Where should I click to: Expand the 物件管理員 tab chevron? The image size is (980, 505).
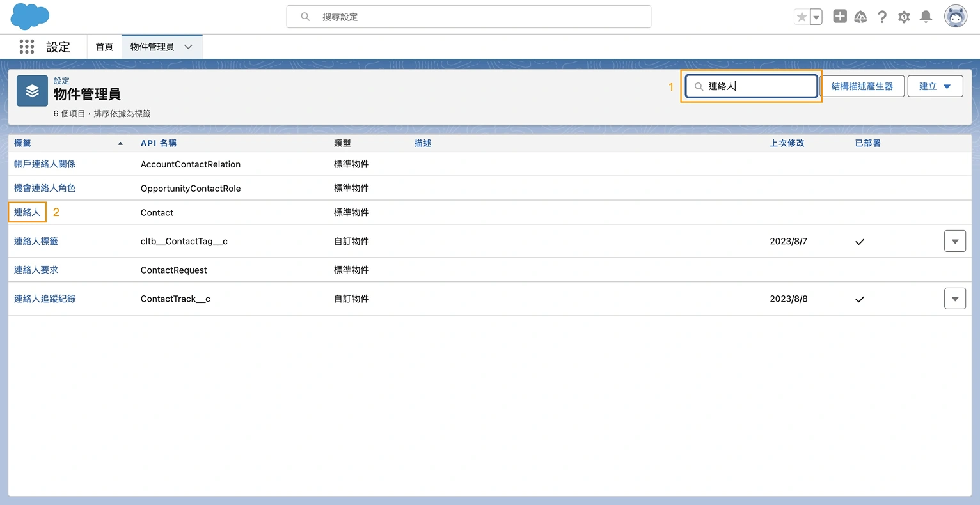pos(187,47)
